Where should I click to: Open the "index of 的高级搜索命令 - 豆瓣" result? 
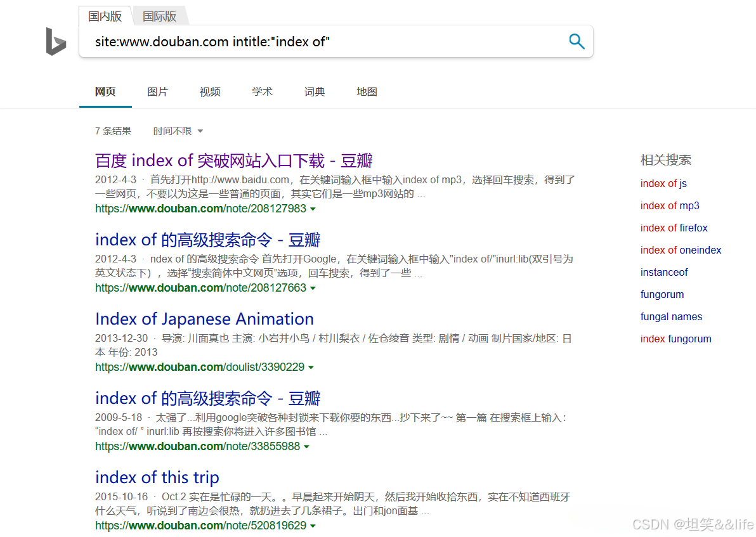click(207, 240)
